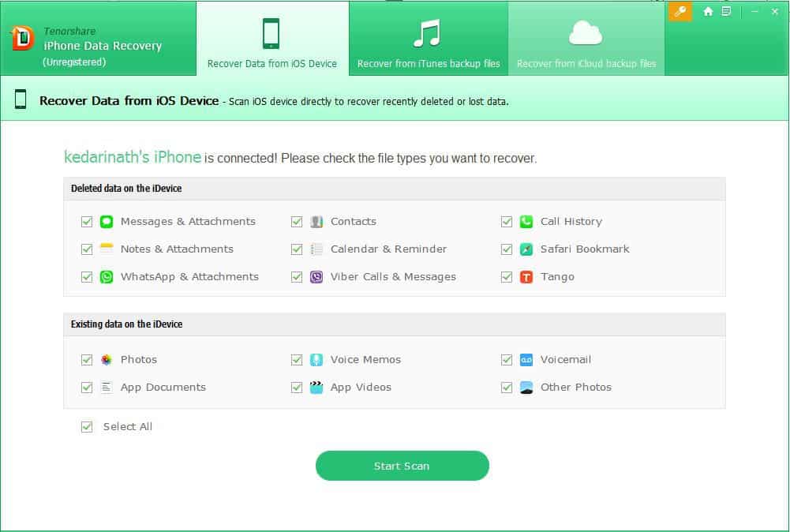The width and height of the screenshot is (790, 532).
Task: Click the App Documents icon
Action: point(107,388)
